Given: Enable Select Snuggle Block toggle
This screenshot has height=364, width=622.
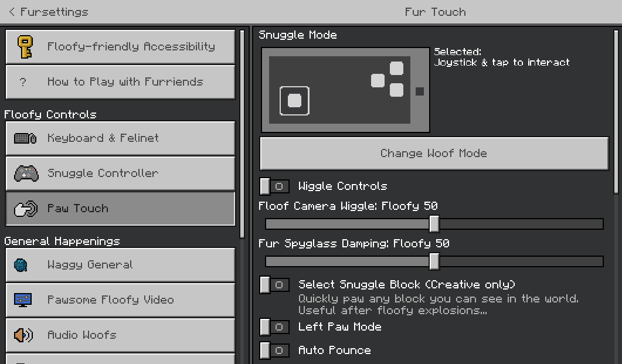Looking at the screenshot, I should [274, 285].
